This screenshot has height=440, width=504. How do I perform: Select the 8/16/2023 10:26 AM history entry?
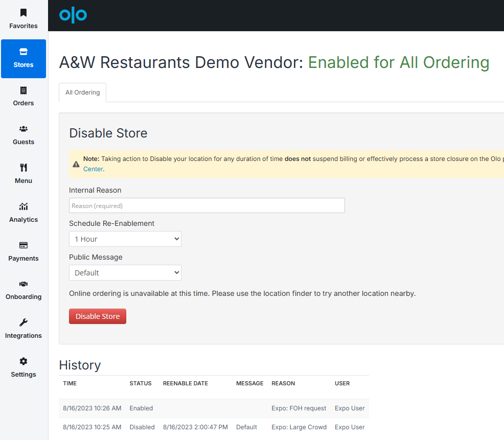tap(214, 408)
